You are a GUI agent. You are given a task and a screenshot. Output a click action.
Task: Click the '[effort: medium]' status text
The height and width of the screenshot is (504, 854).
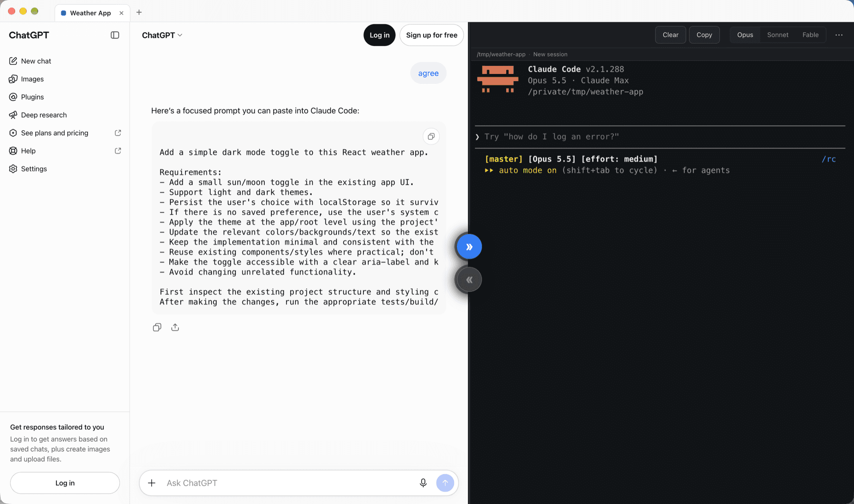pyautogui.click(x=619, y=159)
